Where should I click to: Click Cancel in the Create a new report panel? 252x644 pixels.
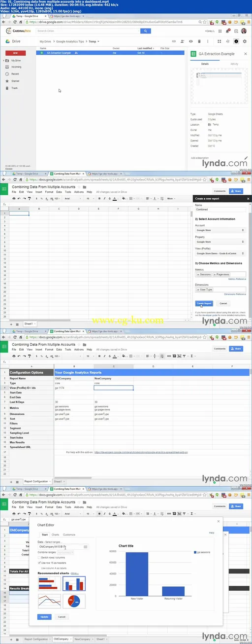click(x=223, y=303)
